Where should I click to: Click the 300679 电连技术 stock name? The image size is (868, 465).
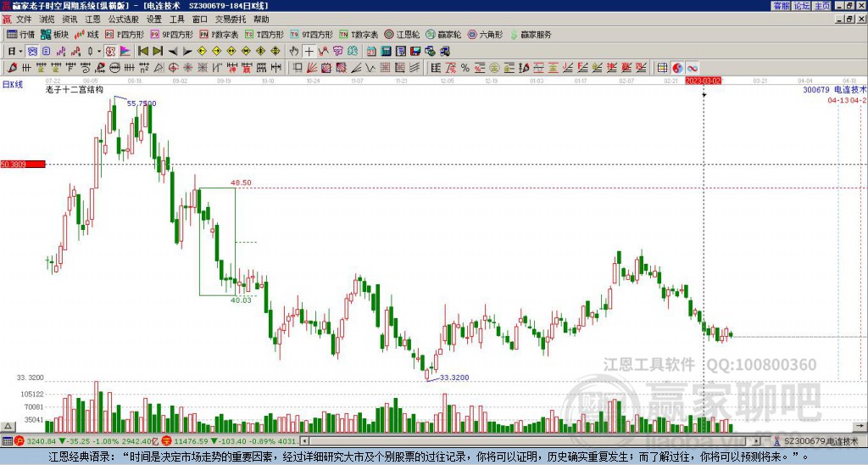[x=835, y=89]
